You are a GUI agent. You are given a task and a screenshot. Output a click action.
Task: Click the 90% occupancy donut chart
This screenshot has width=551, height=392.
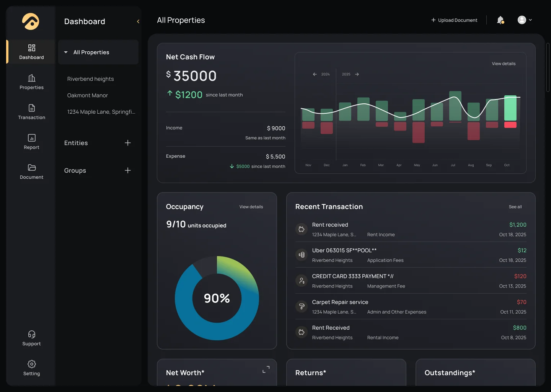(217, 298)
